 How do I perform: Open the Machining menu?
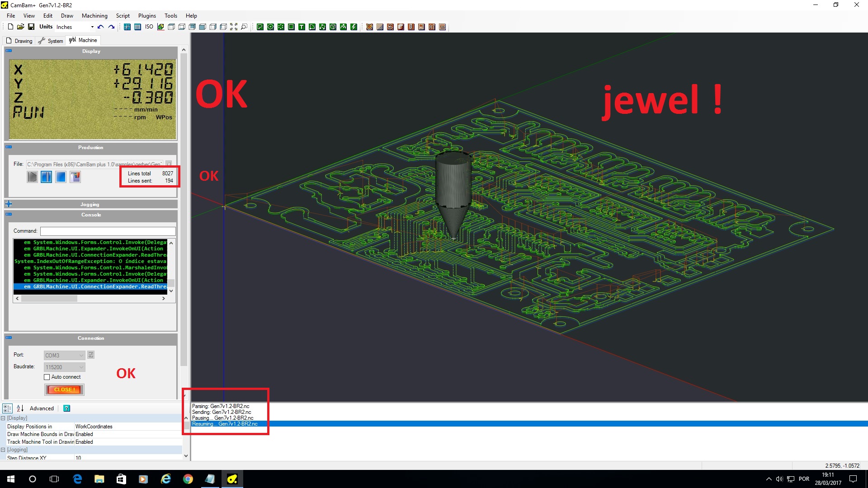click(x=94, y=15)
